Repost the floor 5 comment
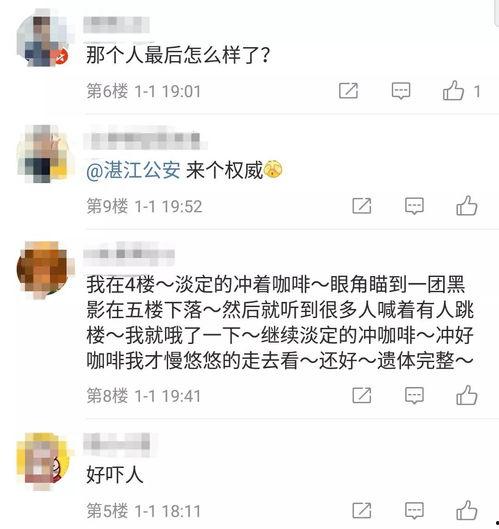Viewport: 499px width, 529px height. [362, 510]
